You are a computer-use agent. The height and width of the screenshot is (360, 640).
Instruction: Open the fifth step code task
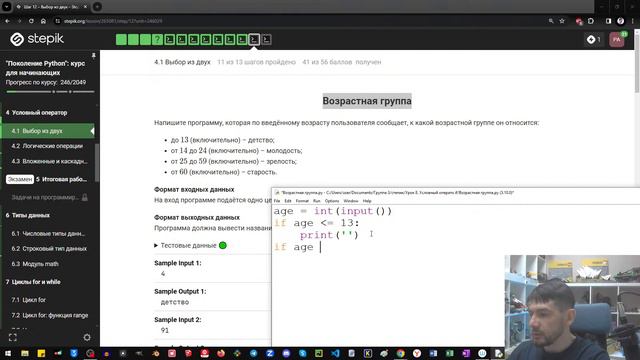169,40
